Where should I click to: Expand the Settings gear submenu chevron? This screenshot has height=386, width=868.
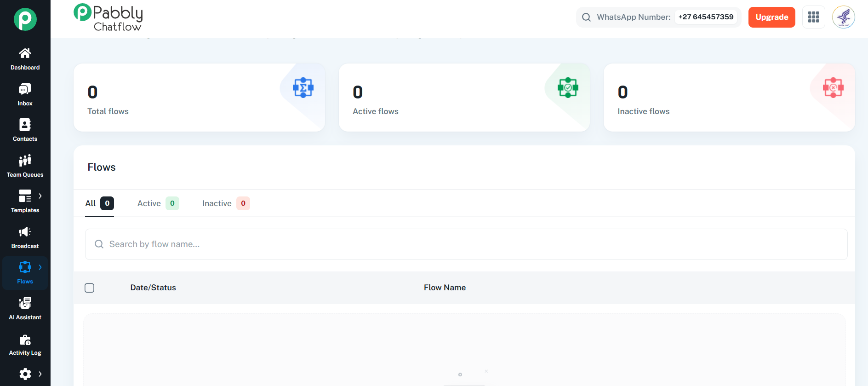pos(40,374)
